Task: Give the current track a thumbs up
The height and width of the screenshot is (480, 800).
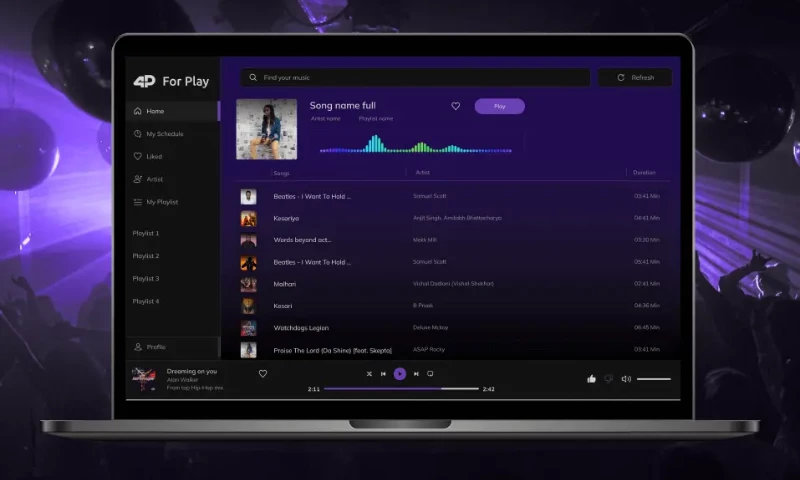Action: click(x=591, y=379)
